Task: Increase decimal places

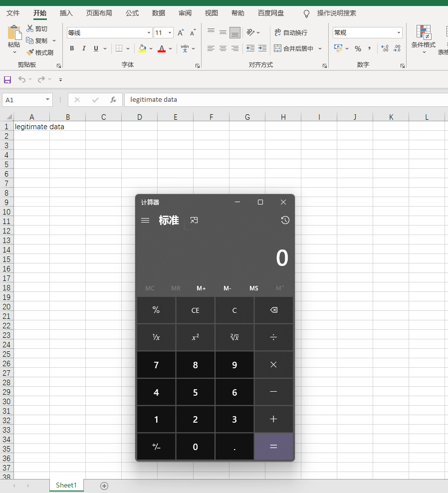Action: pyautogui.click(x=385, y=48)
